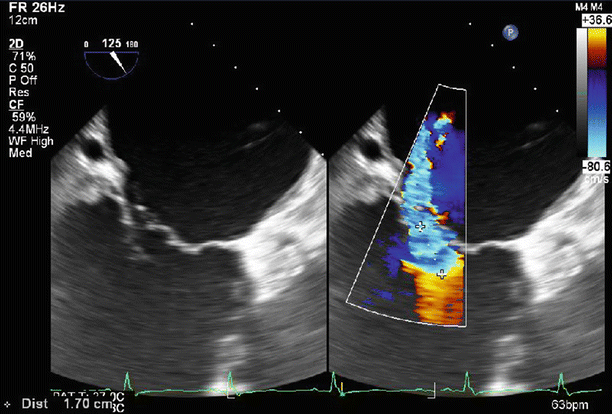This screenshot has width=612, height=414.
Task: Click the upper caliper cross in Doppler jet
Action: (x=421, y=228)
